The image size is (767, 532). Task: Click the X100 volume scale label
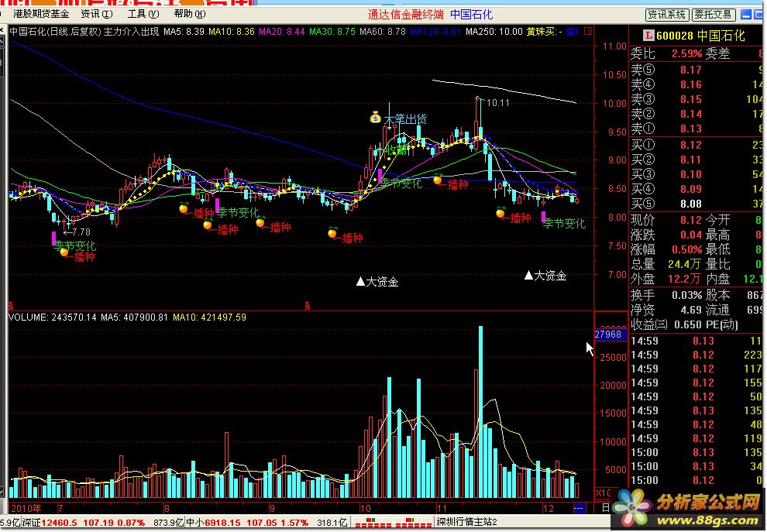pos(606,493)
